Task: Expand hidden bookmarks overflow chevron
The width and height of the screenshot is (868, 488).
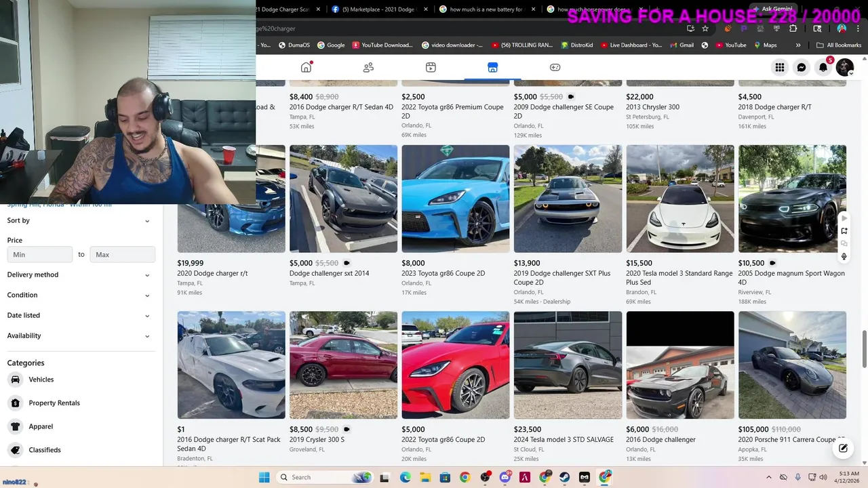Action: 798,45
